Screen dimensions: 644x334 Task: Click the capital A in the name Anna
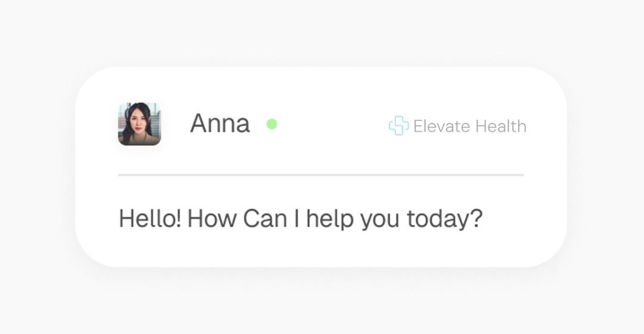tap(199, 123)
